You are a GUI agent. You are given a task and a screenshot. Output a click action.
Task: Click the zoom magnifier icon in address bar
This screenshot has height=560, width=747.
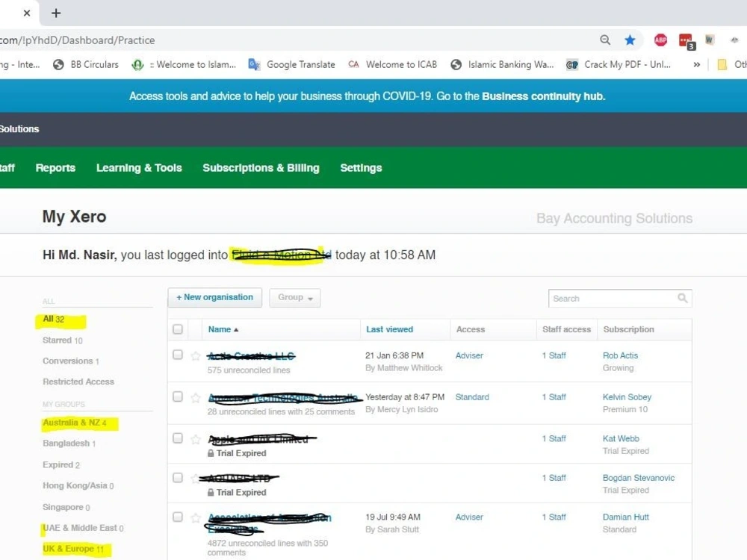click(605, 40)
